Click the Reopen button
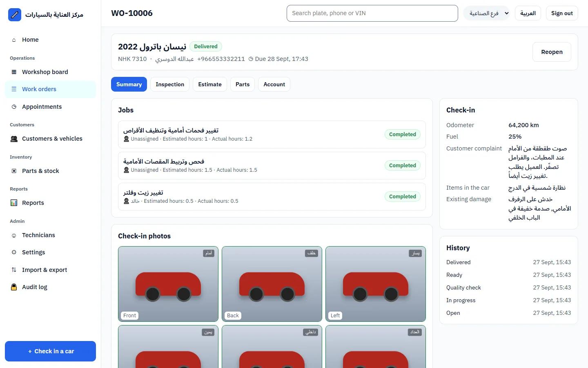This screenshot has height=368, width=588. 552,52
